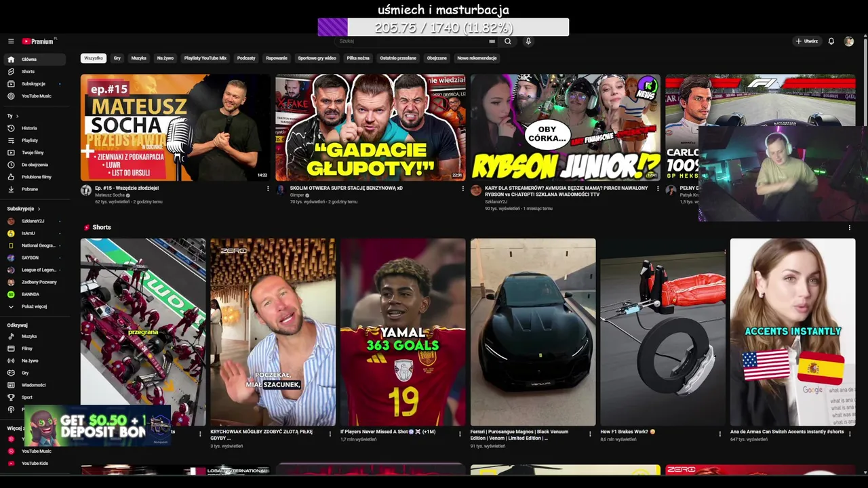Open Zadbany Pozwany subscription channel
The image size is (868, 488).
35,282
